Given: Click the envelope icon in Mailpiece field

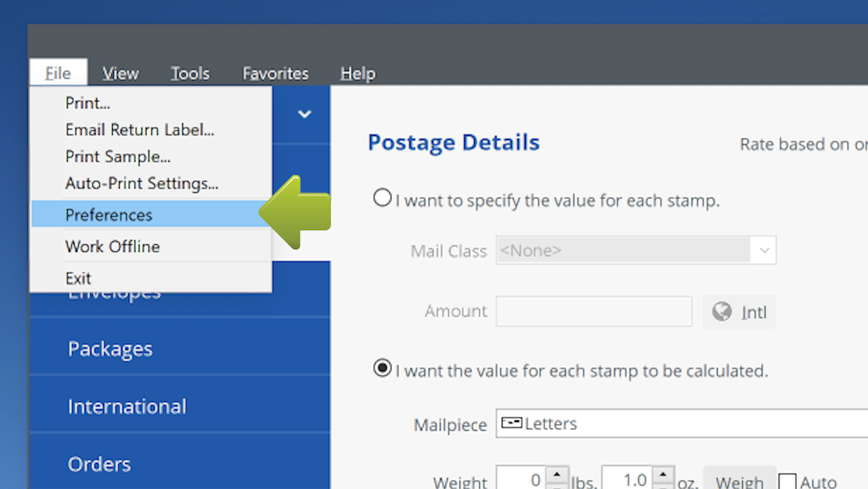Looking at the screenshot, I should click(512, 424).
